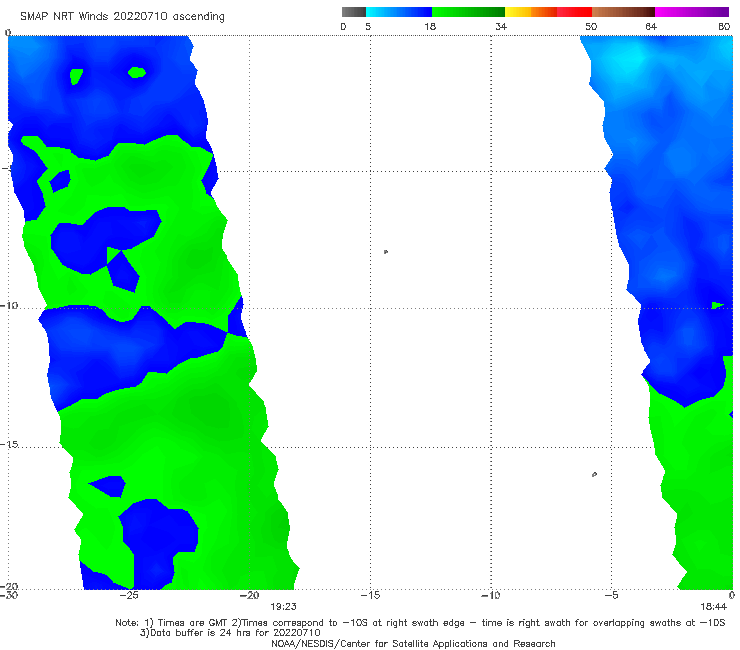This screenshot has width=740, height=650.
Task: Click the 50 label under the color bar
Action: [x=591, y=27]
